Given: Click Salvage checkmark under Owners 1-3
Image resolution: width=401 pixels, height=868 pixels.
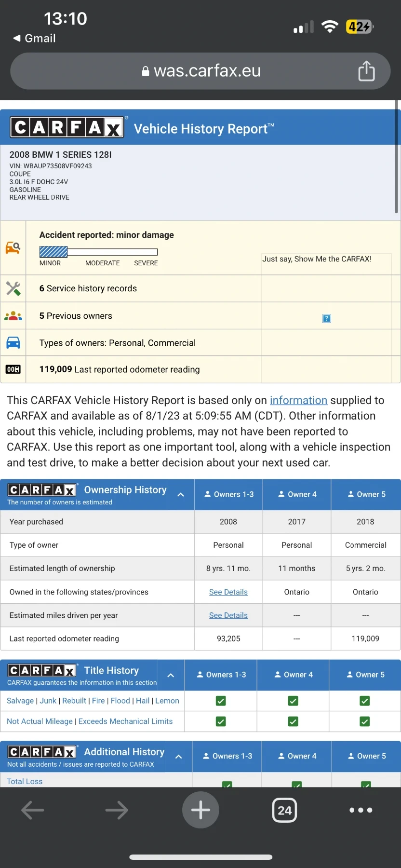Looking at the screenshot, I should click(221, 701).
